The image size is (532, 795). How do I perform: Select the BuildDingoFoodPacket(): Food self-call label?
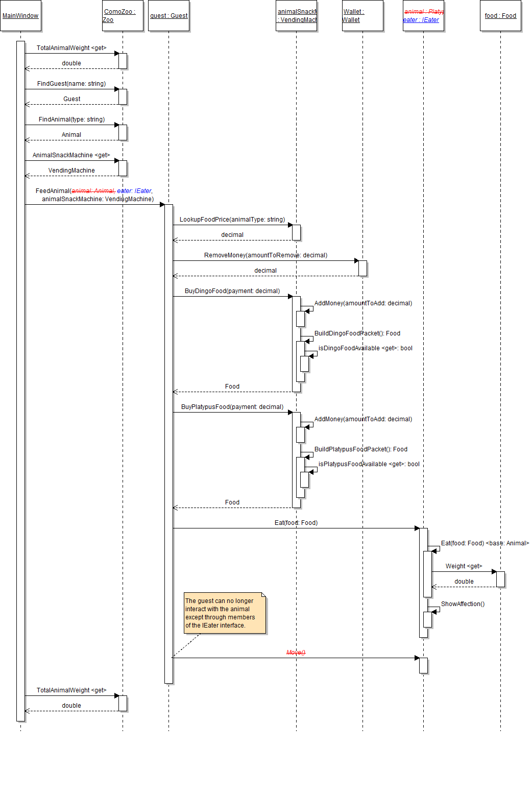[x=357, y=333]
